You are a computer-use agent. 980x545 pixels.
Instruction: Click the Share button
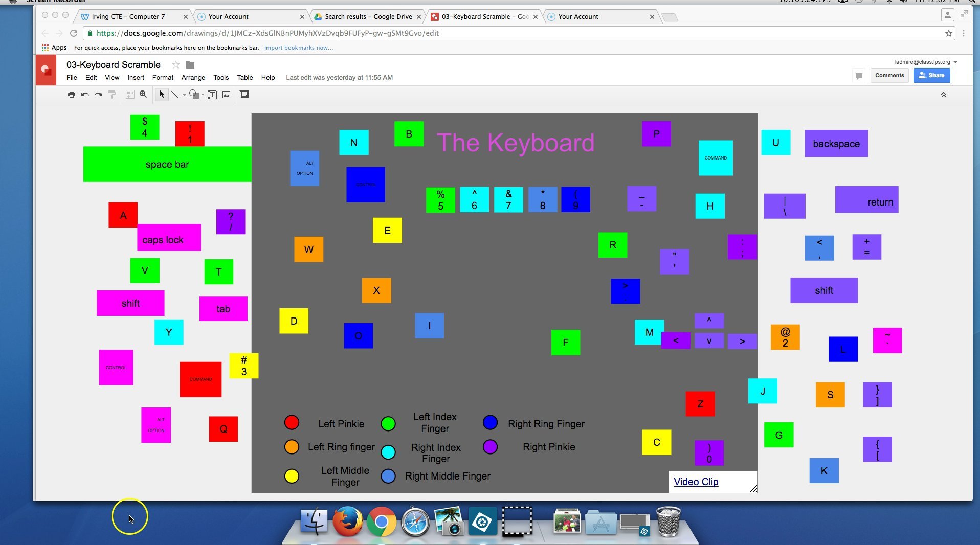(x=931, y=75)
